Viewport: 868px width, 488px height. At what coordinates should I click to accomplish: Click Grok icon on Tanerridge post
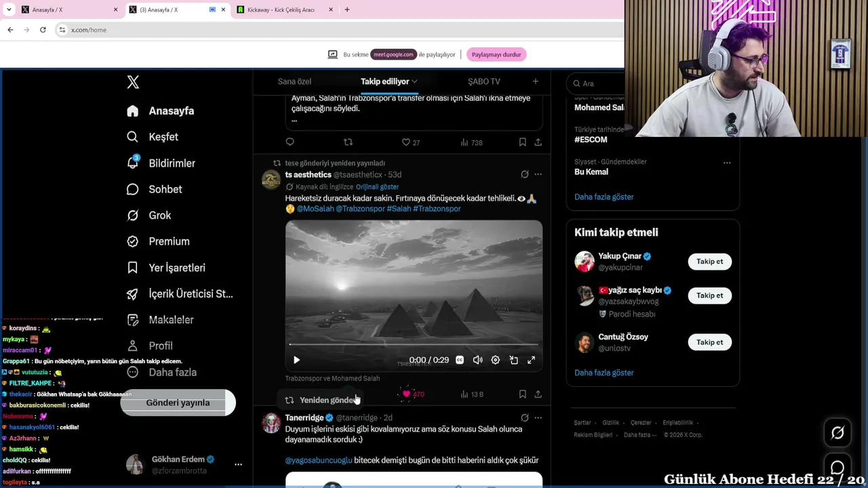(524, 418)
